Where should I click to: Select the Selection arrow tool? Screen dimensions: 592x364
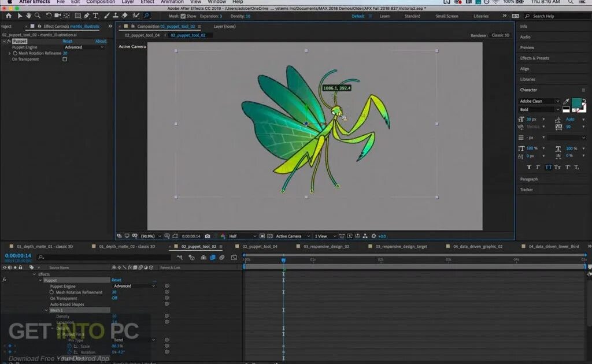[20, 16]
